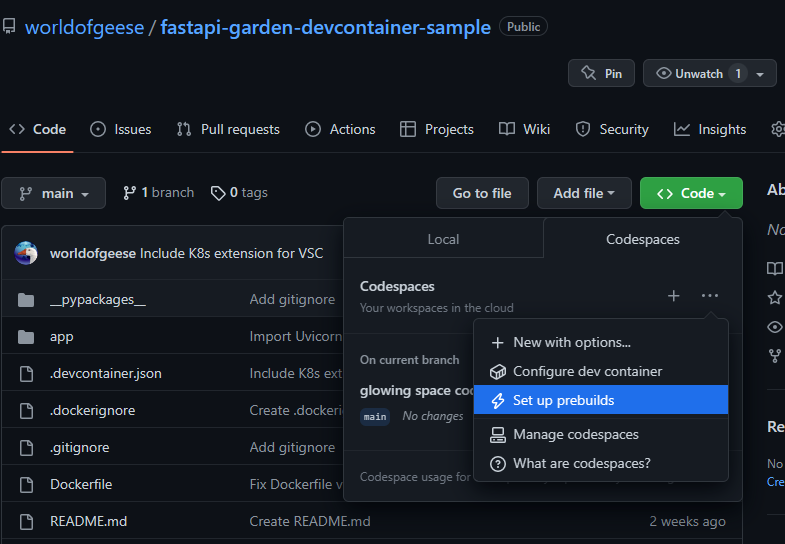The width and height of the screenshot is (785, 544).
Task: Click the file icon for .gitignore
Action: [x=26, y=448]
